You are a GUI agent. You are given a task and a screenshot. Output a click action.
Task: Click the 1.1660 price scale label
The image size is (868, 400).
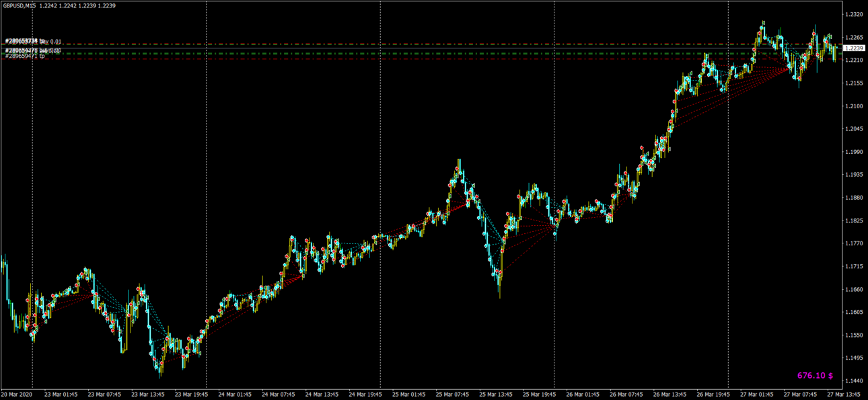[x=854, y=290]
